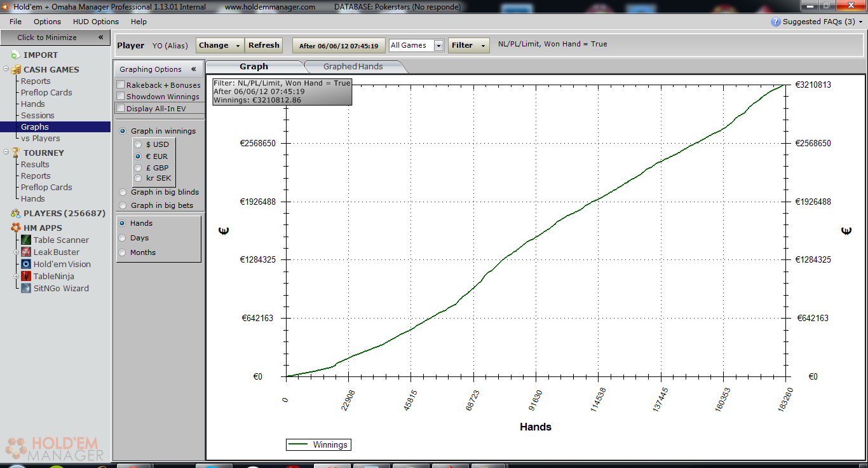Click the app icon in title bar
Viewport: 868px width, 468px height.
point(6,6)
